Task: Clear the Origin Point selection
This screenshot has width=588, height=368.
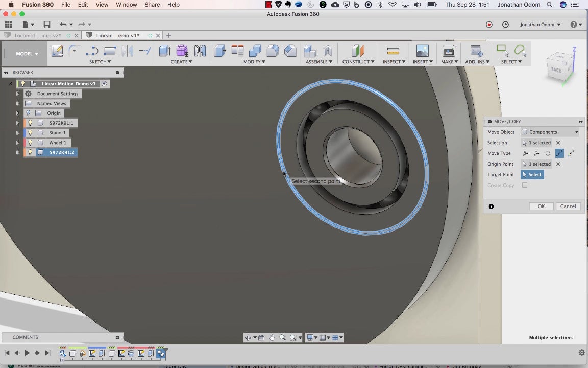Action: [558, 164]
